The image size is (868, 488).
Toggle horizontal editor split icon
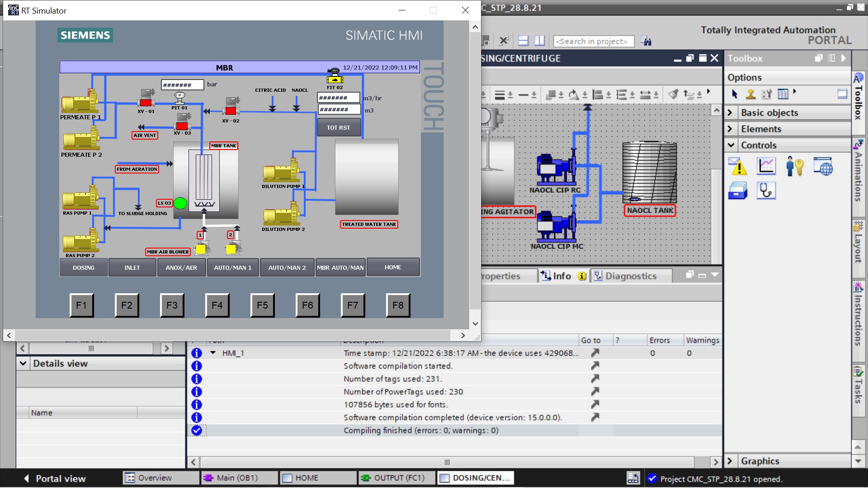[x=523, y=41]
